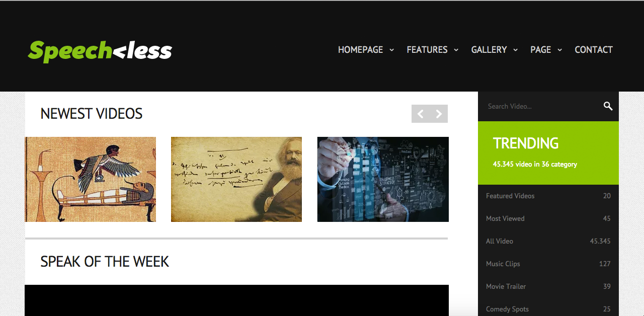
Task: Select the Most Viewed category
Action: click(548, 218)
